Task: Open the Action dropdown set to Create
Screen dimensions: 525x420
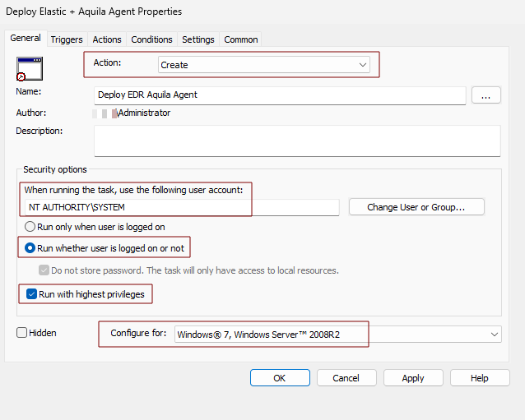Action: pyautogui.click(x=263, y=64)
